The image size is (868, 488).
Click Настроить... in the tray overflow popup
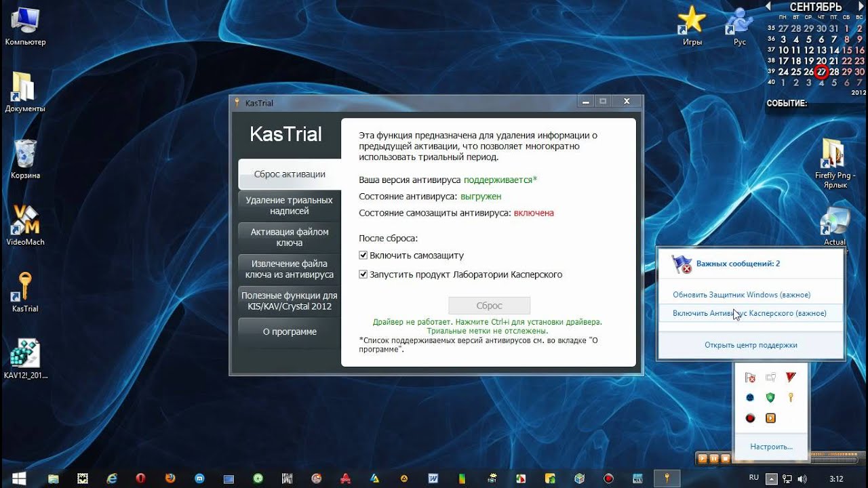point(771,447)
